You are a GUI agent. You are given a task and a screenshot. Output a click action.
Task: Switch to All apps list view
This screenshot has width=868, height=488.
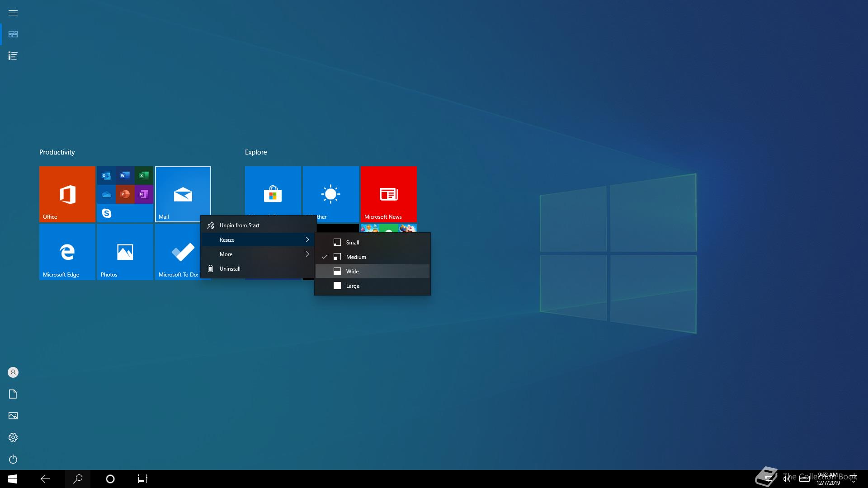pyautogui.click(x=13, y=56)
